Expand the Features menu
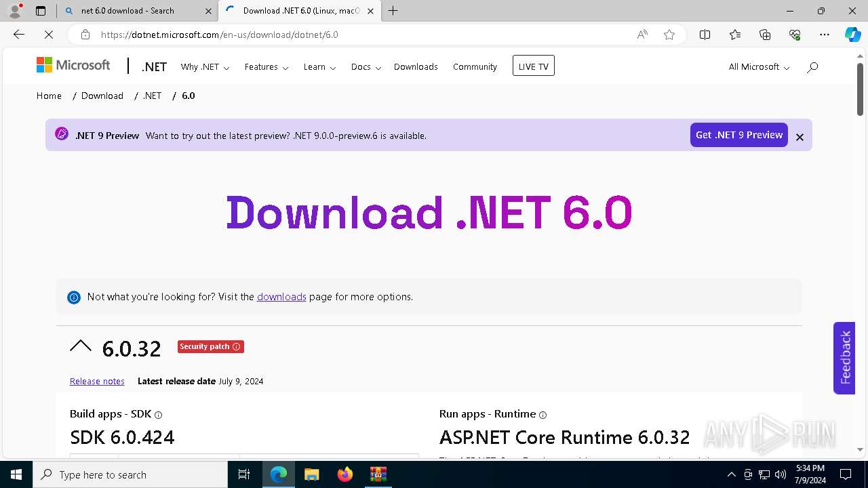Screen dimensions: 868x488 [x=267, y=67]
